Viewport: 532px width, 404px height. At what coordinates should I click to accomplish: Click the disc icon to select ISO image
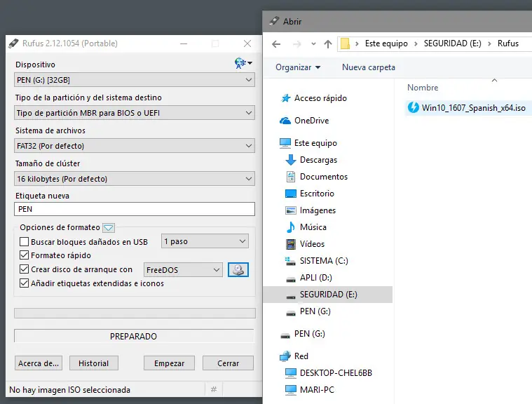[238, 270]
